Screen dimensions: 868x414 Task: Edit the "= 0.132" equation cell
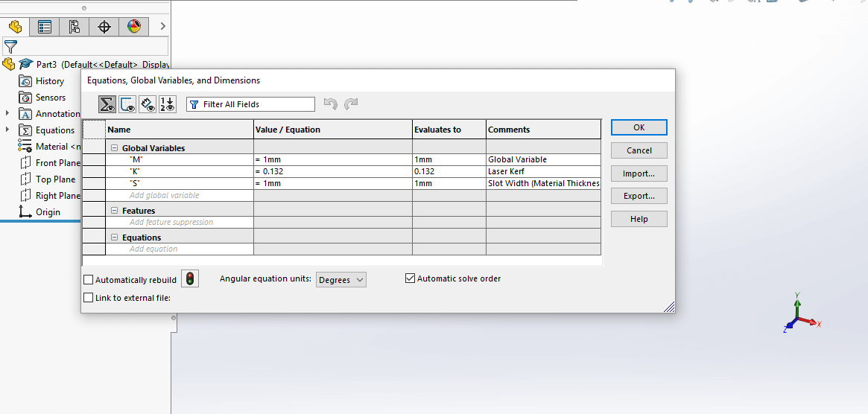[x=333, y=171]
